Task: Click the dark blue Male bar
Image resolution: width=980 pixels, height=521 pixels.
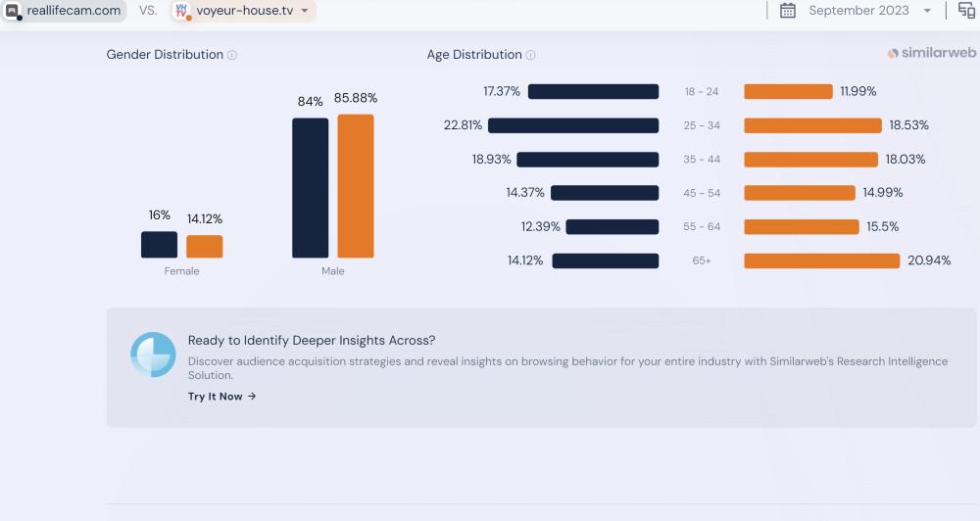Action: [x=310, y=188]
